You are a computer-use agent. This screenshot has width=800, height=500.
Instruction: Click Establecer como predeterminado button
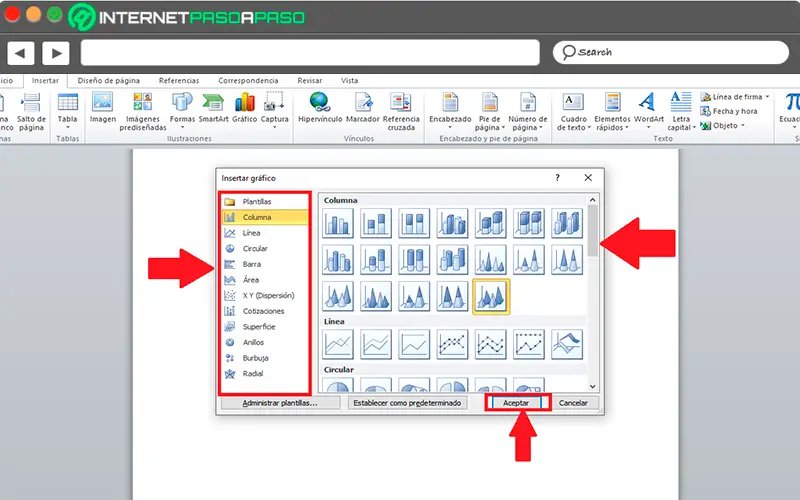pos(407,403)
